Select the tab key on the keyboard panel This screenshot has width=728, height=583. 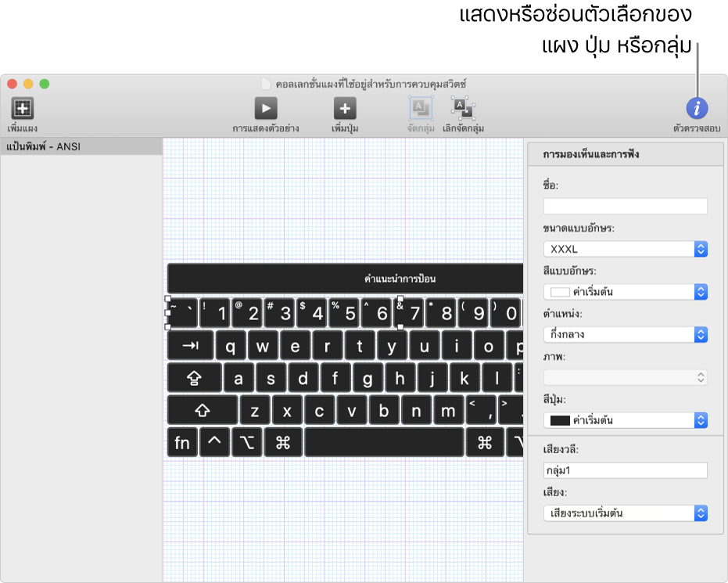[190, 346]
